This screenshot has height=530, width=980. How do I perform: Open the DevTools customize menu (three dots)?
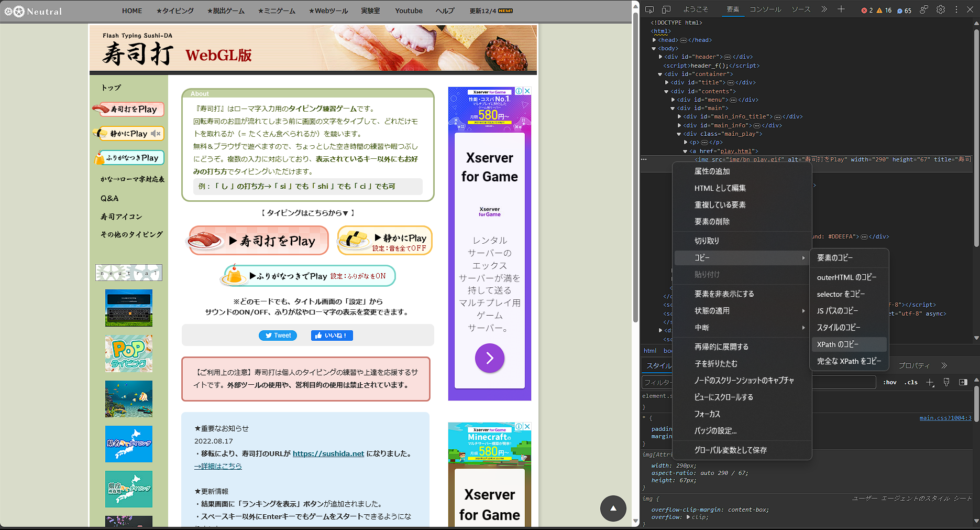(956, 9)
